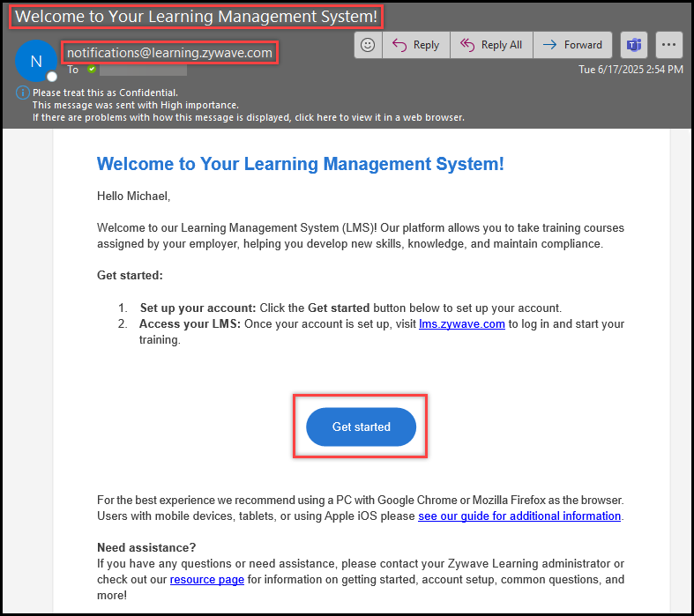Screen dimensions: 694x616
Task: Click the email subject line in header
Action: [196, 17]
